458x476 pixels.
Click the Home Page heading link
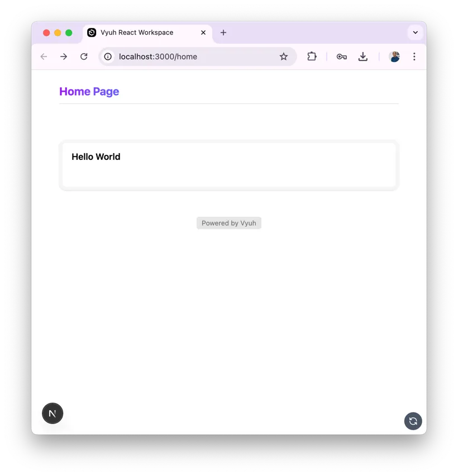coord(89,91)
